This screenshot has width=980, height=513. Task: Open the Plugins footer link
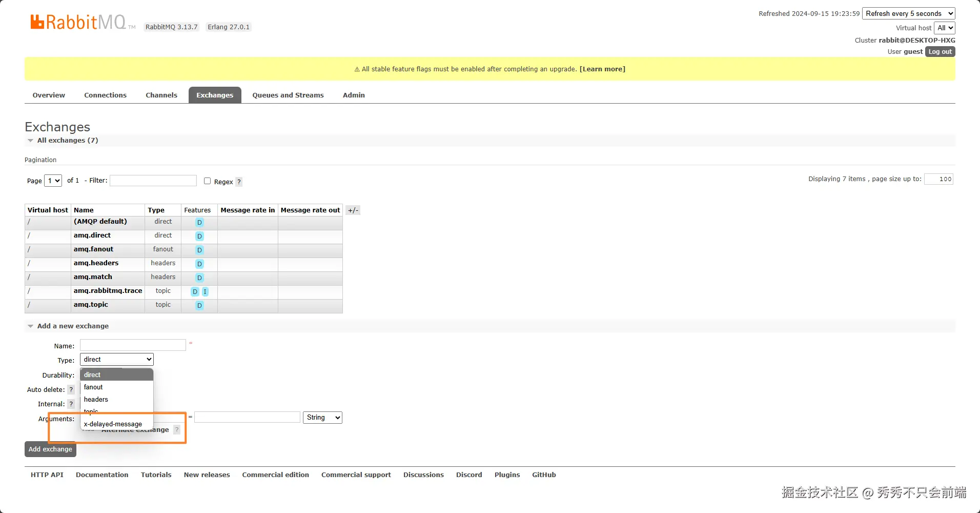(507, 475)
